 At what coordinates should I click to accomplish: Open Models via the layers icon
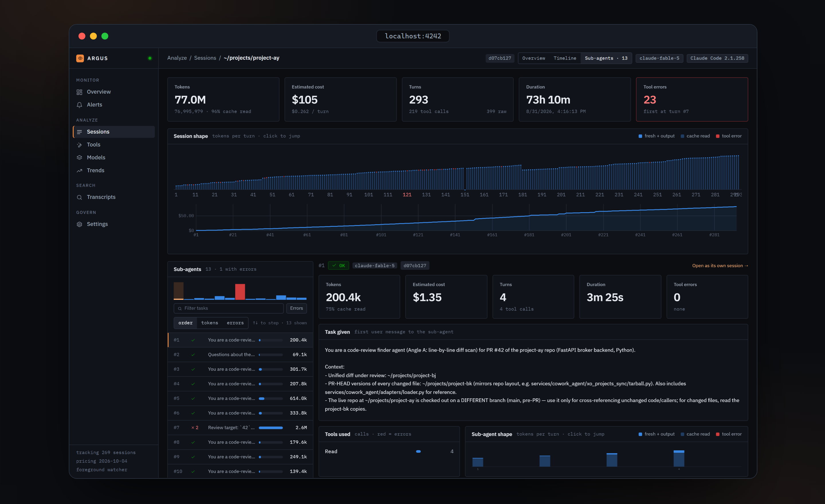79,157
